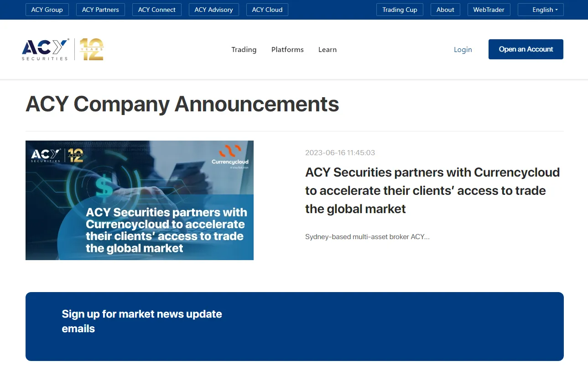Click the 'Sydney-based multi-asset broker ACY...' excerpt
Screen dimensions: 588x387
tap(367, 237)
